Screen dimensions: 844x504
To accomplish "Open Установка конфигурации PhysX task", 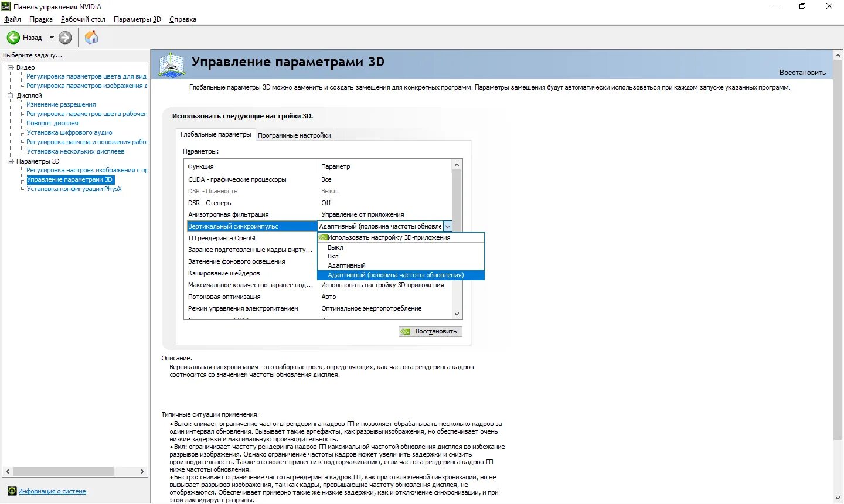I will [74, 189].
